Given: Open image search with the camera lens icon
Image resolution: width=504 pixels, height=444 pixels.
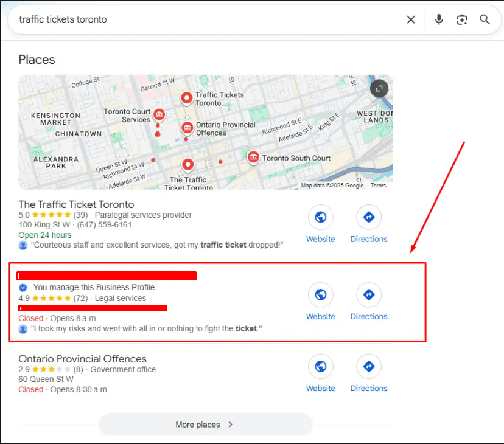Looking at the screenshot, I should (462, 19).
